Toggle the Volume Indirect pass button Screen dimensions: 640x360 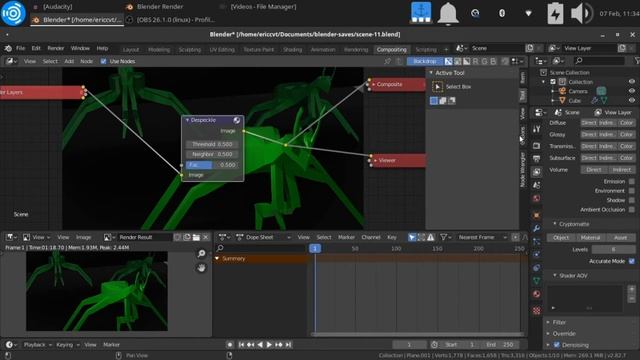click(x=622, y=169)
